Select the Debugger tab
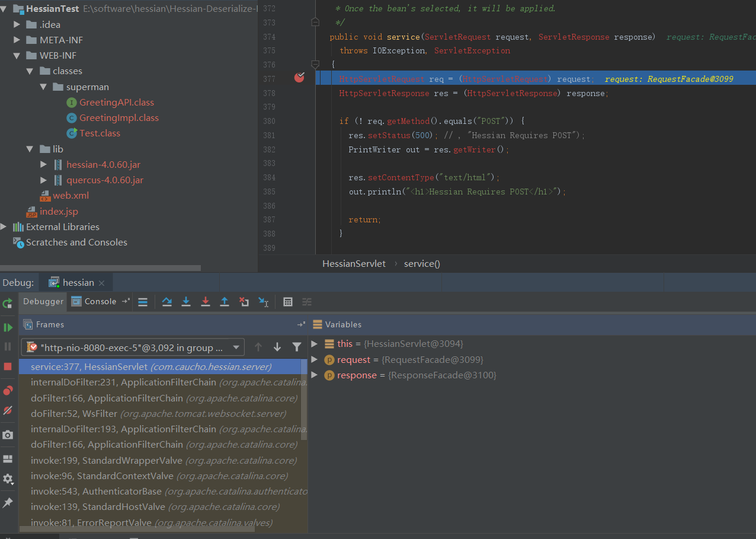 click(x=43, y=301)
